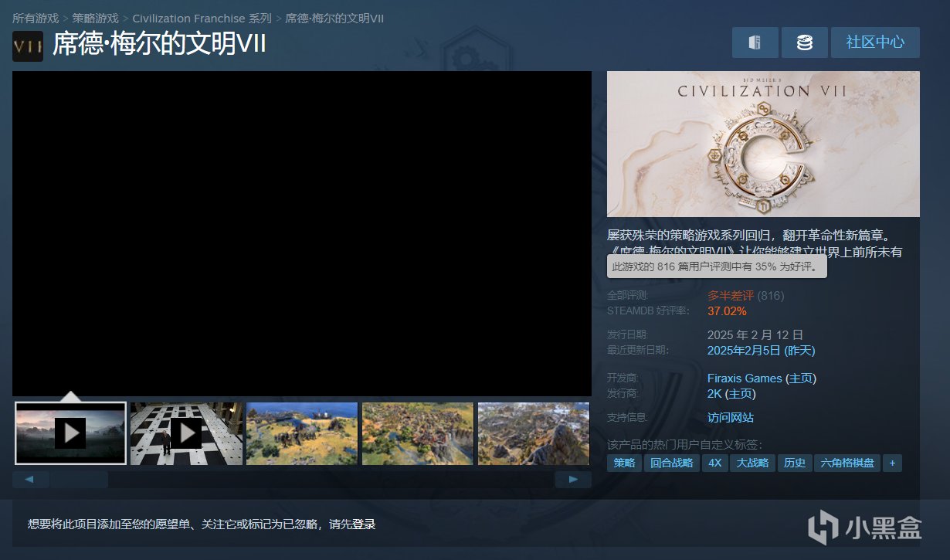950x560 pixels.
Task: Open Civilization Franchise 系列 breadcrumb
Action: (202, 18)
